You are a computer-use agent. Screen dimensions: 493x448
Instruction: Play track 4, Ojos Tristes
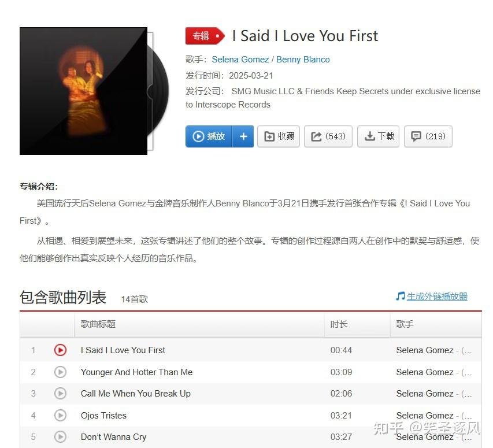pos(60,415)
